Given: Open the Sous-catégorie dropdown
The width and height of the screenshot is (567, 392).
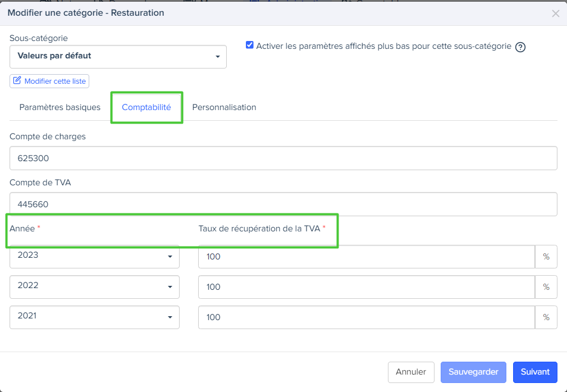Looking at the screenshot, I should [x=118, y=56].
